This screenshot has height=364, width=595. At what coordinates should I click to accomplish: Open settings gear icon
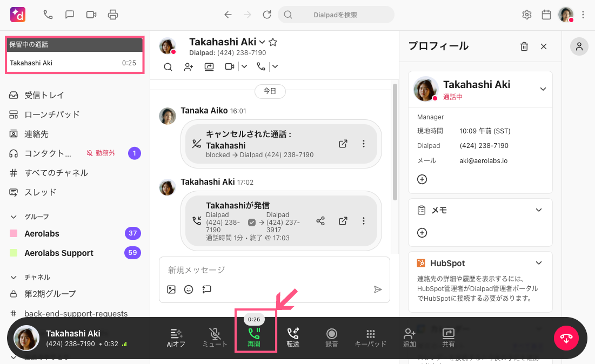527,15
